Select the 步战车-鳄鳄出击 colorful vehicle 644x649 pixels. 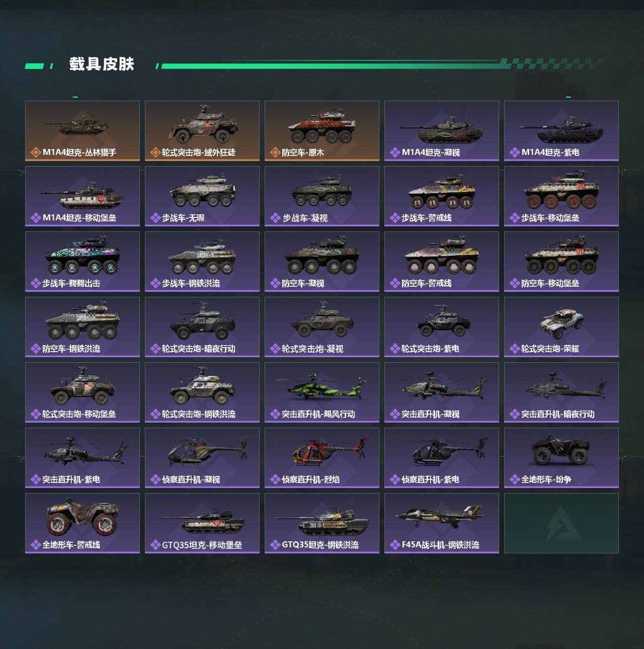(83, 262)
